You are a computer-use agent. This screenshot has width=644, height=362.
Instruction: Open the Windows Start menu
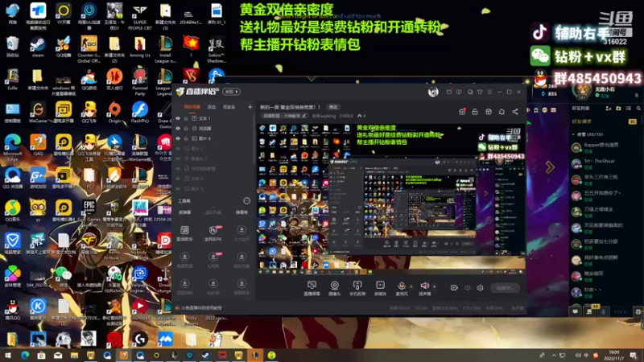tap(8, 356)
